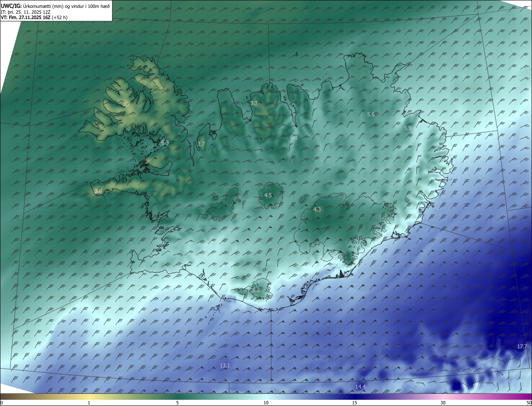Click the 5.6 value label on the map
Image resolution: width=532 pixels, height=406 pixels.
click(371, 114)
